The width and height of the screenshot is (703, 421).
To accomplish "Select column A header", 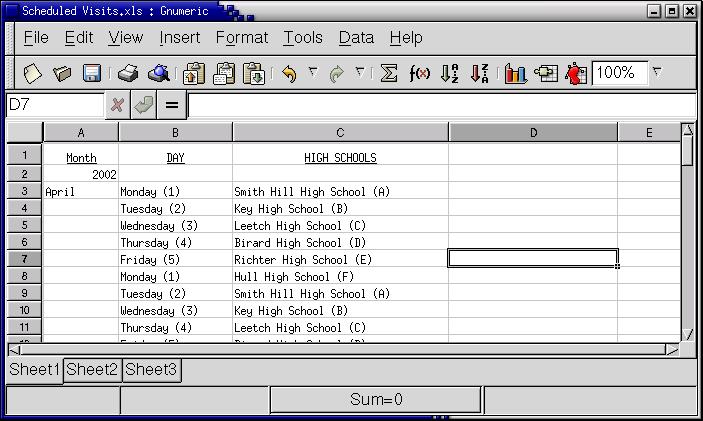I will click(x=81, y=133).
